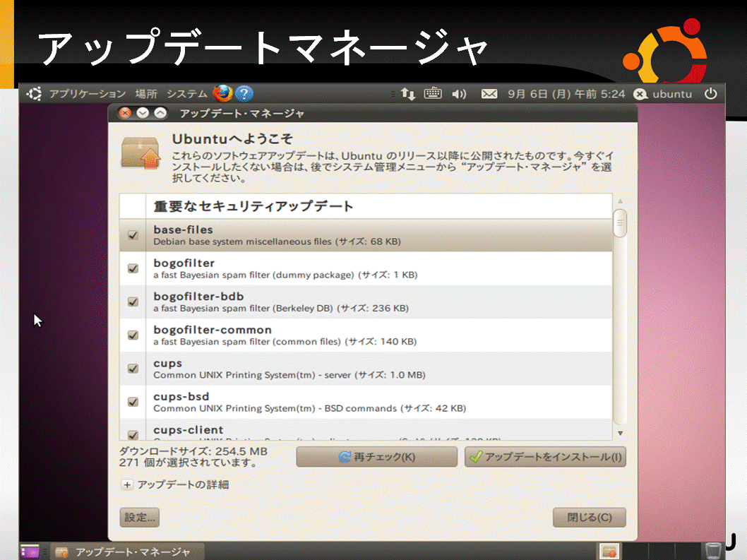Select the cups package name
Screen dimensions: 747x560
[168, 363]
